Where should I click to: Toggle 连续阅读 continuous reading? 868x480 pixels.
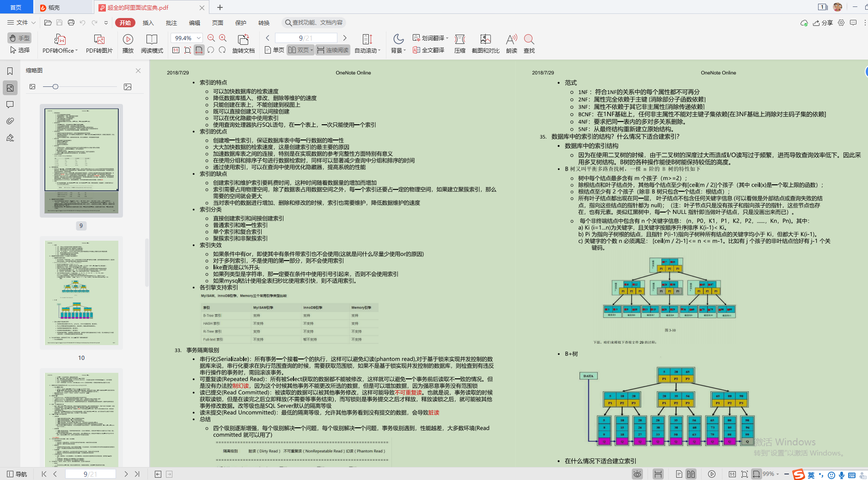pyautogui.click(x=333, y=50)
